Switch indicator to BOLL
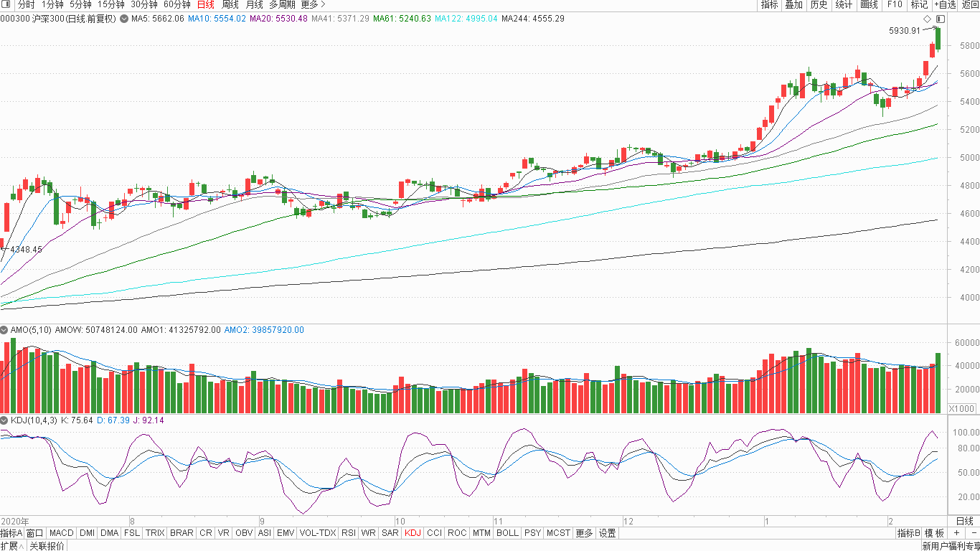 [x=507, y=533]
